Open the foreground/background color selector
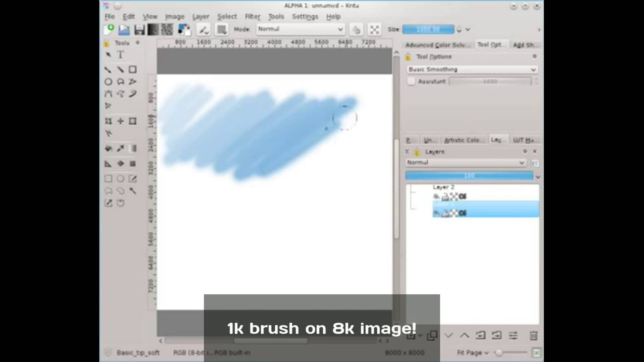 pos(184,29)
